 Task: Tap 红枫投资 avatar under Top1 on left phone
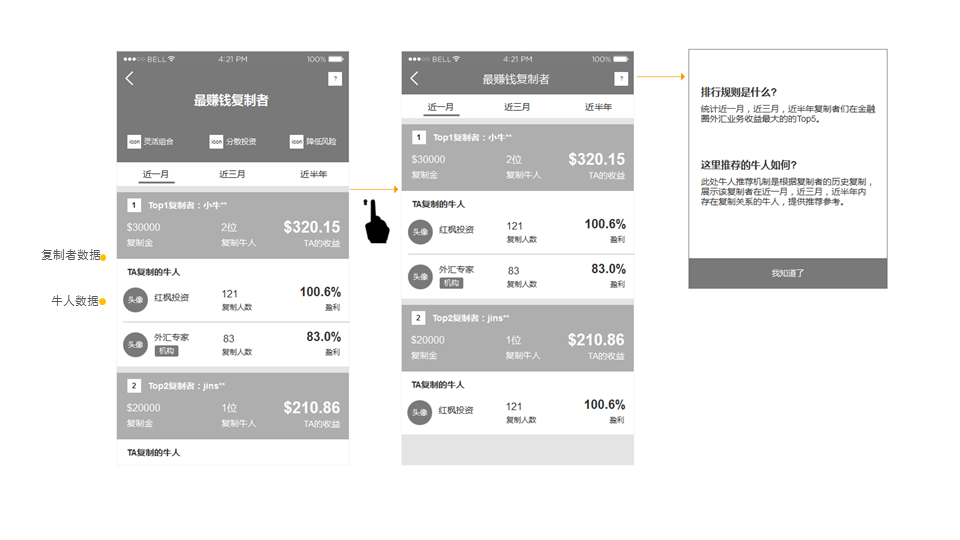click(x=135, y=300)
